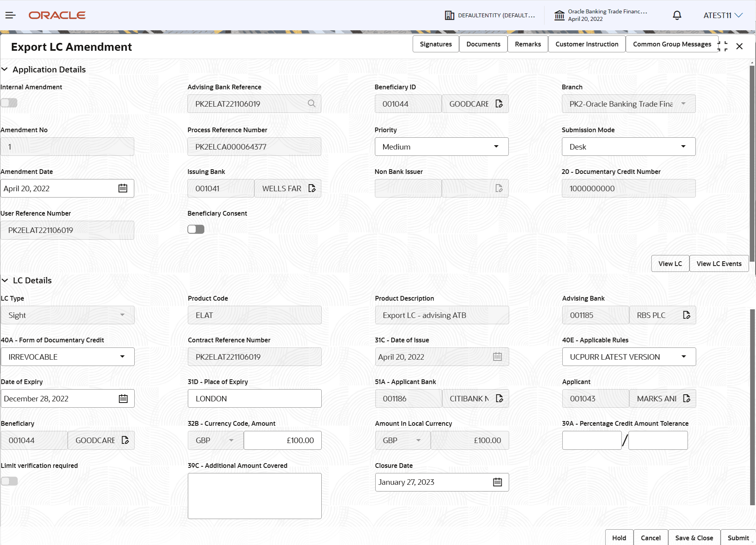Image resolution: width=756 pixels, height=545 pixels.
Task: Click the notification bell icon
Action: pyautogui.click(x=677, y=15)
